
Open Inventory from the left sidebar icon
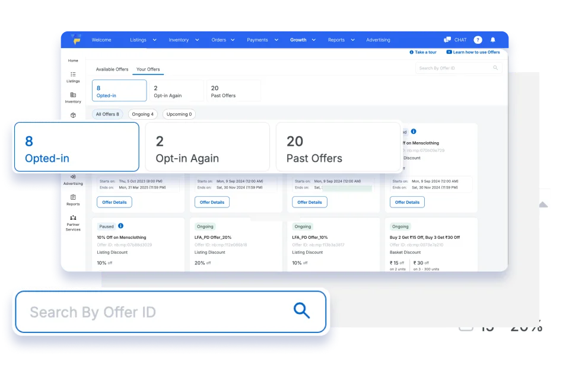tap(73, 95)
